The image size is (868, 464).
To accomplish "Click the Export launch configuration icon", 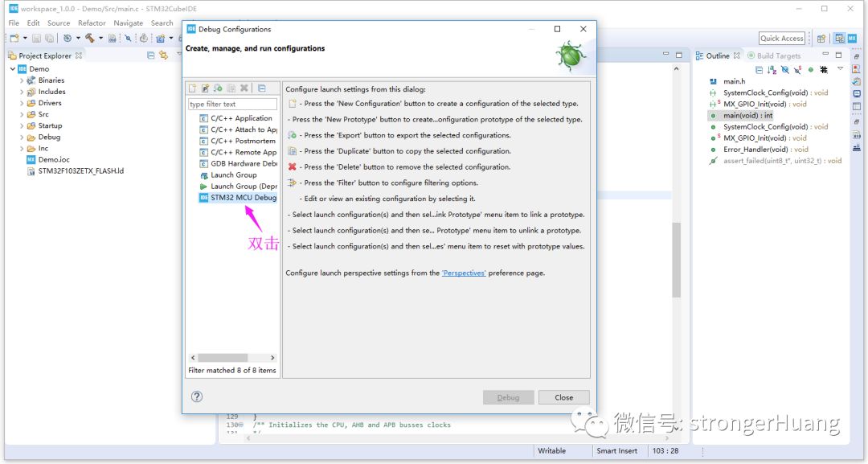I will [x=218, y=88].
